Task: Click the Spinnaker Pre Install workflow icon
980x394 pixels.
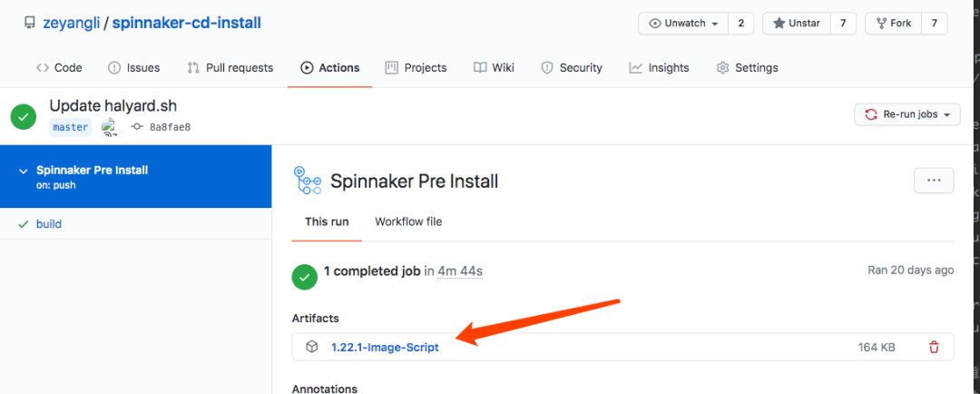Action: pos(308,181)
